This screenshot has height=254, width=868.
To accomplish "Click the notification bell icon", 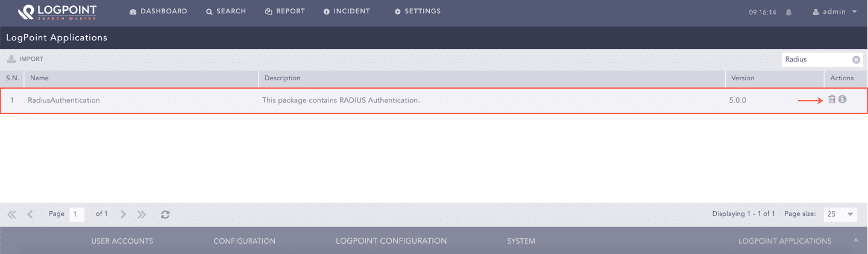I will (788, 12).
